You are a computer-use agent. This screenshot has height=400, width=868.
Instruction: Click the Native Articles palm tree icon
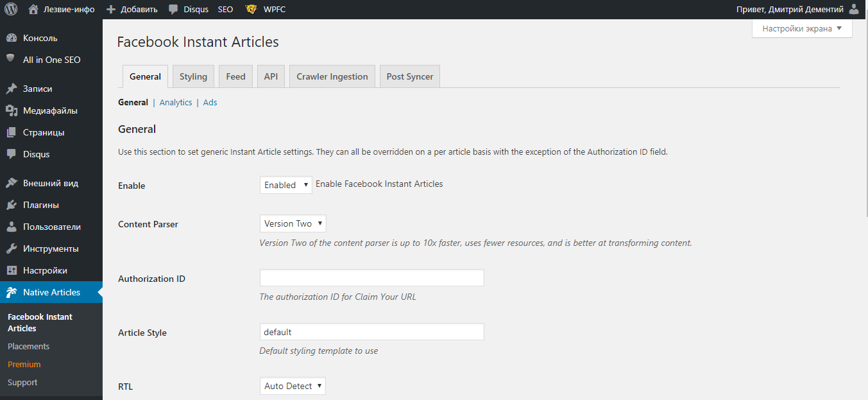coord(12,293)
